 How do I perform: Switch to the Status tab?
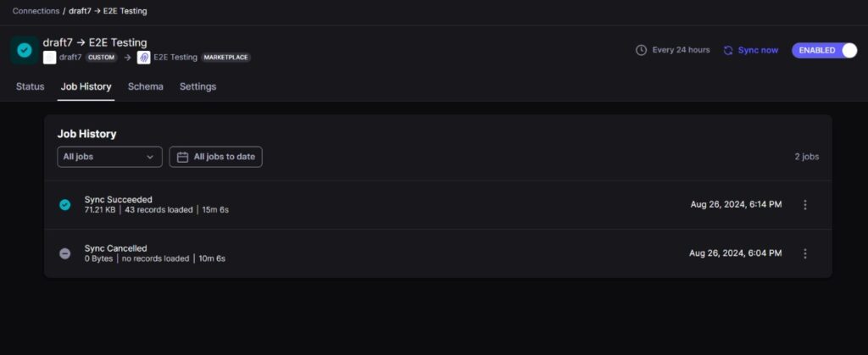[30, 86]
